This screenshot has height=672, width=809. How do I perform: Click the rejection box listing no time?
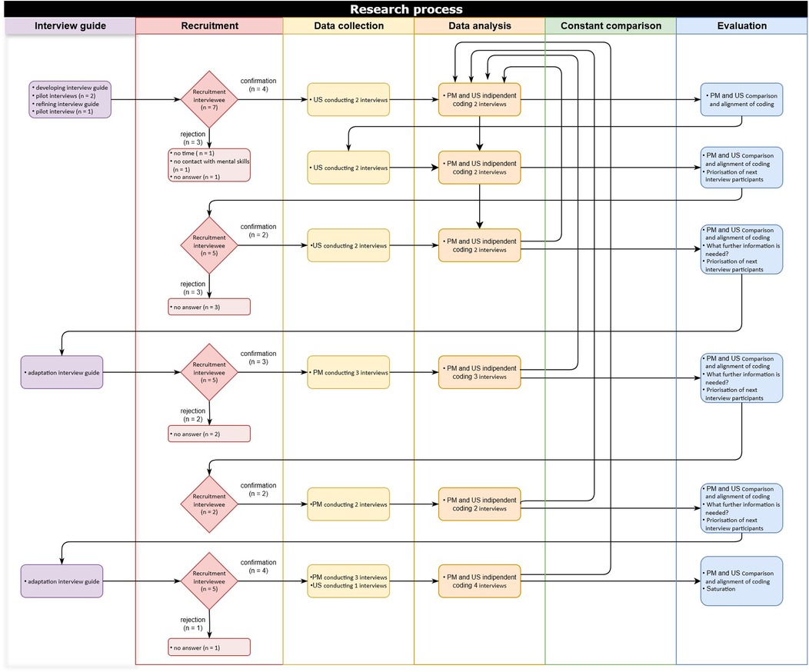209,165
